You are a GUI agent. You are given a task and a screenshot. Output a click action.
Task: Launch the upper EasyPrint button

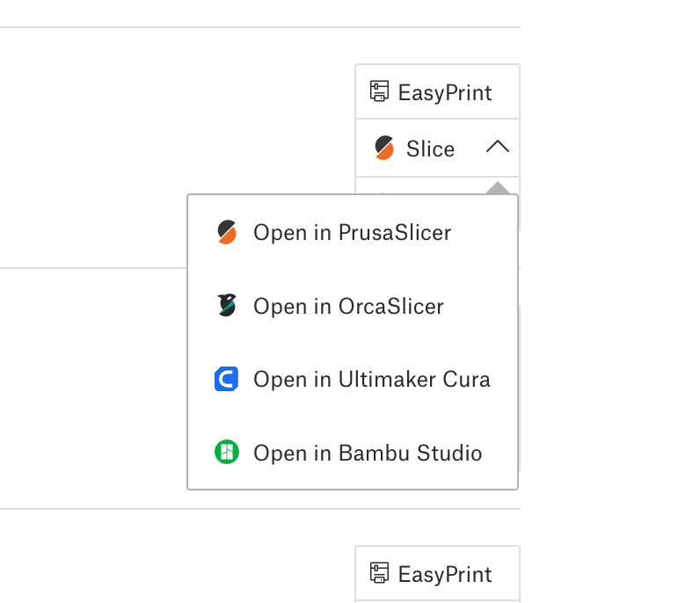[438, 92]
